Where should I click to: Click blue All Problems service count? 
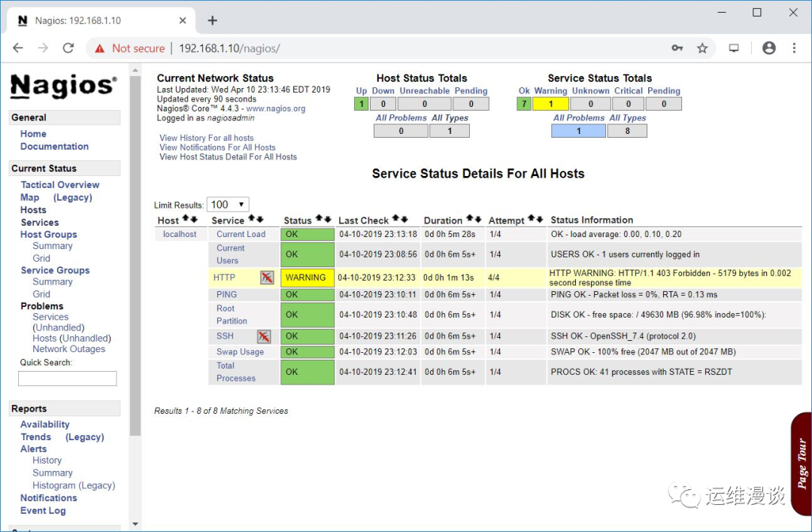tap(578, 131)
